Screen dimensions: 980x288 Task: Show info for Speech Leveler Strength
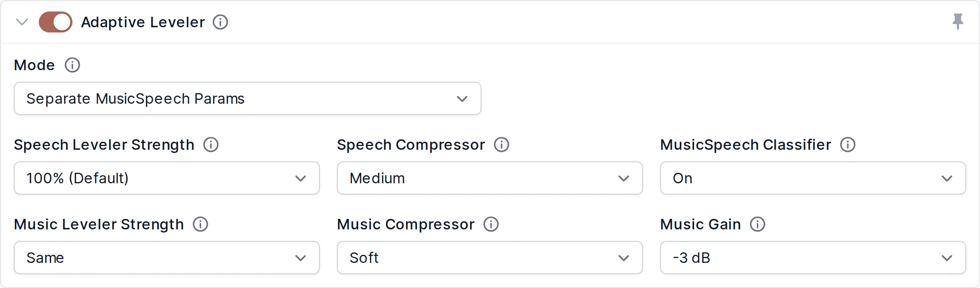[x=211, y=145]
